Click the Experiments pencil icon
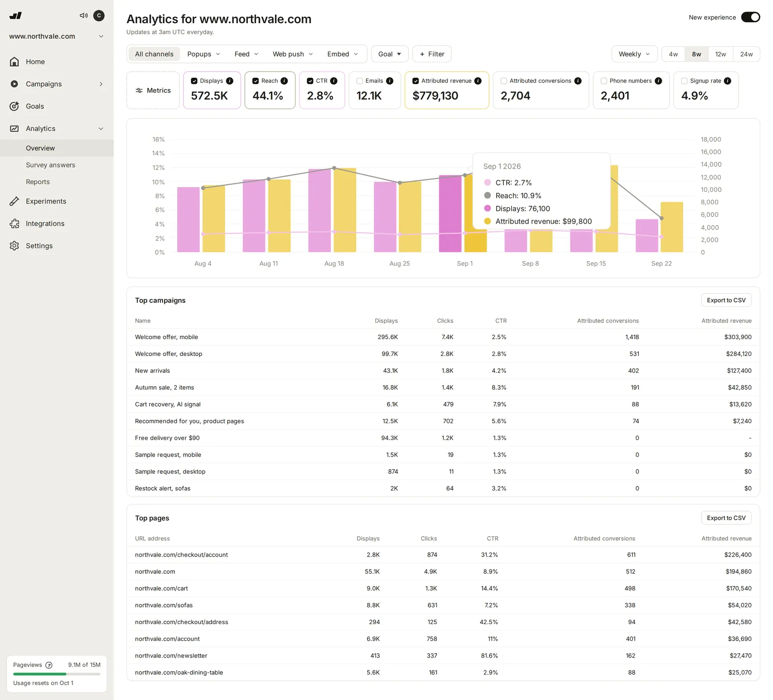Screen dimensions: 773x700 tap(14, 201)
